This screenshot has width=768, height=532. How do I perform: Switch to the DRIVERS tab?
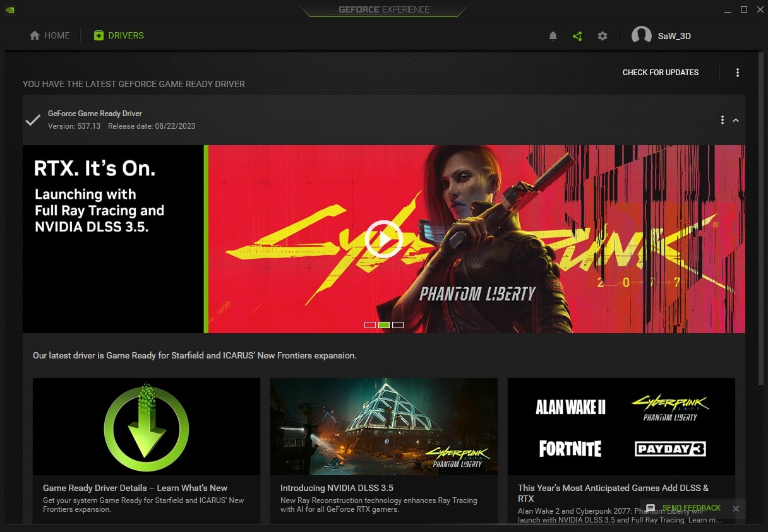pos(119,35)
